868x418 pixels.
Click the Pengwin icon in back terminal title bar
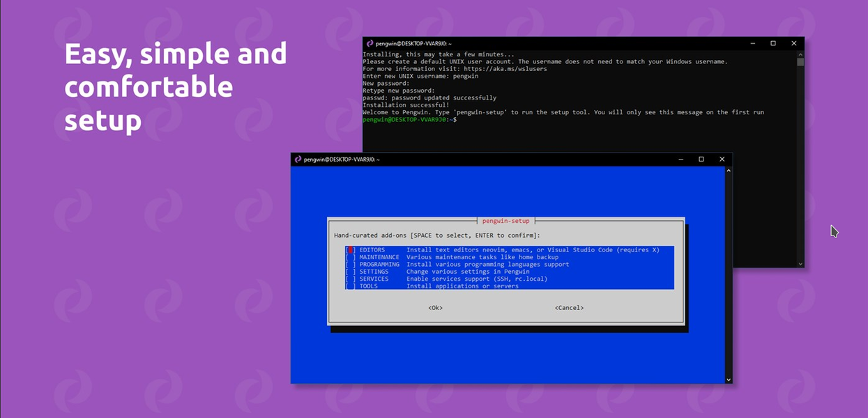tap(370, 43)
